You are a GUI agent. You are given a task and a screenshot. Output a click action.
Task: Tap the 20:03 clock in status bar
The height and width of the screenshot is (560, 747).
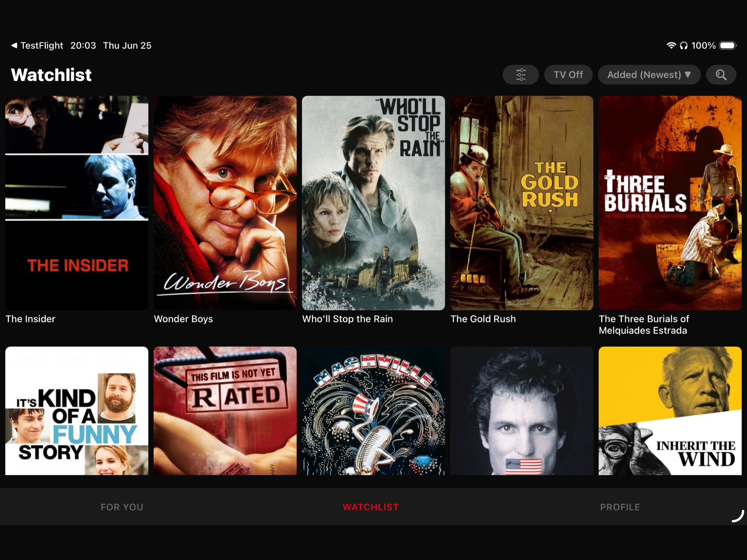point(83,46)
